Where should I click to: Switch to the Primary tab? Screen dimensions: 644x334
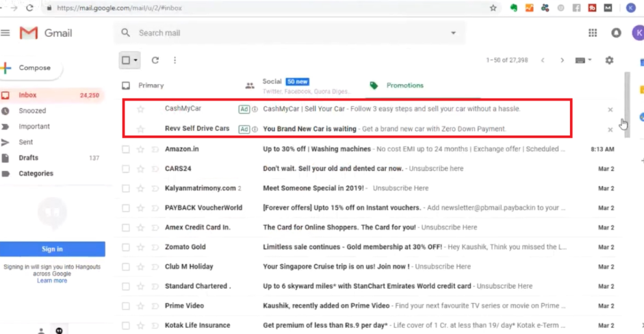click(151, 86)
